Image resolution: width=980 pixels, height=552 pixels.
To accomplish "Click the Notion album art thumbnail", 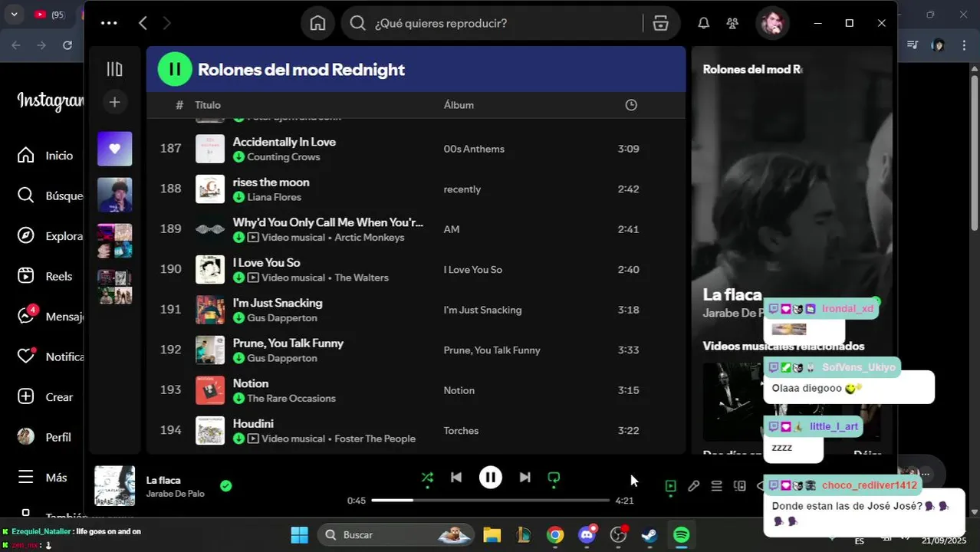I will pyautogui.click(x=210, y=390).
